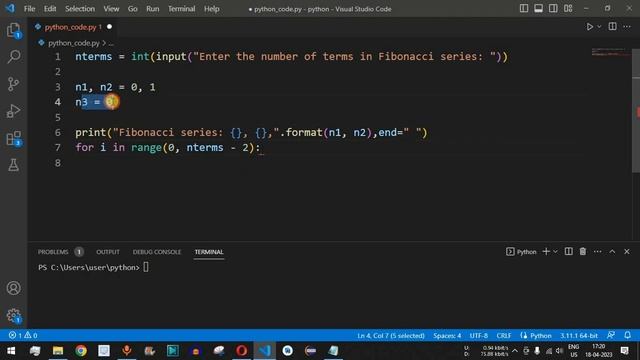Screen dimensions: 640x360
Task: Split the terminal pane
Action: 568,252
